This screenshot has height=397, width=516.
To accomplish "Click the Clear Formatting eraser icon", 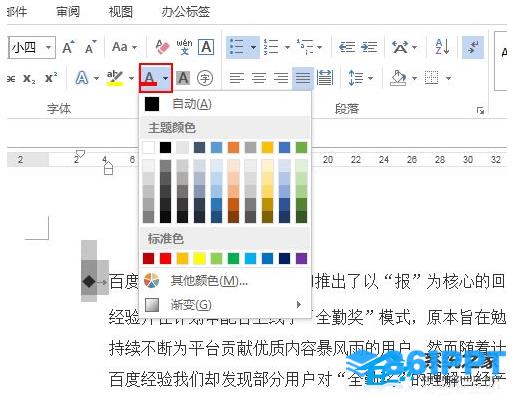I will coord(162,47).
